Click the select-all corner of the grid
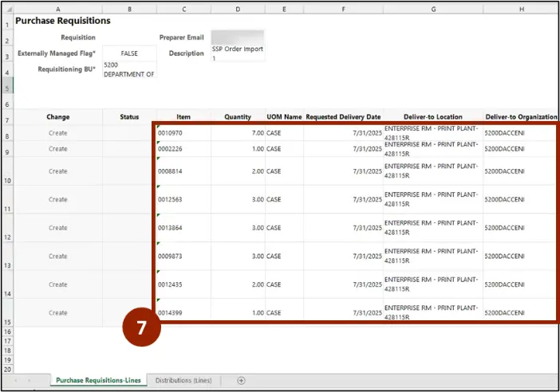The width and height of the screenshot is (560, 392). [x=7, y=8]
